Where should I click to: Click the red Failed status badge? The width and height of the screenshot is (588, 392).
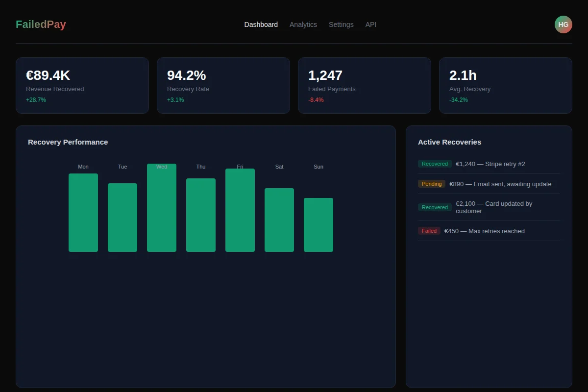pyautogui.click(x=429, y=231)
